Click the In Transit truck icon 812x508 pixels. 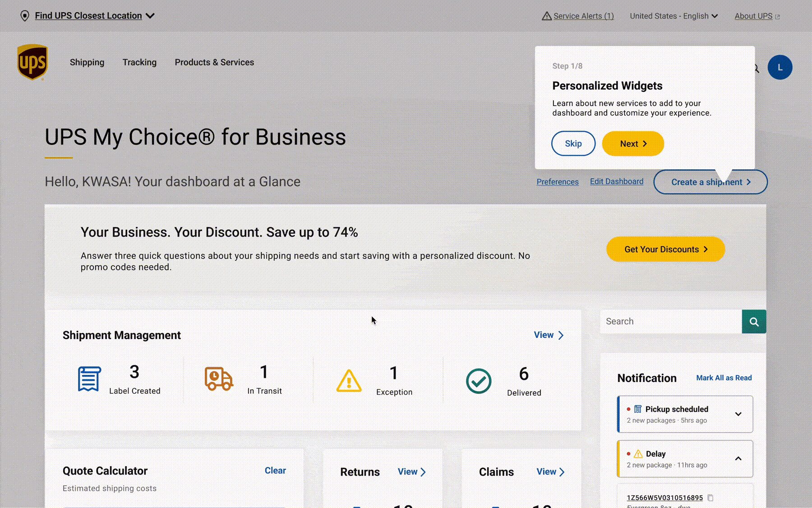coord(219,378)
